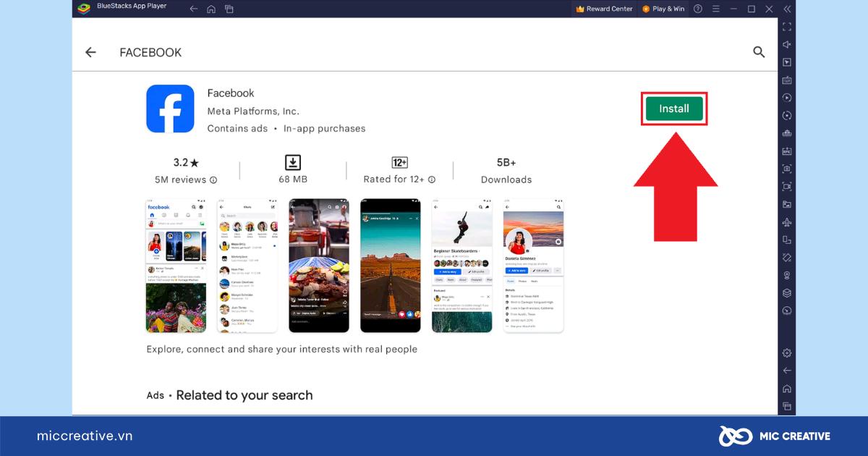Open Meta Platforms, Inc. developer page
Screen dimensions: 868x456
252,111
